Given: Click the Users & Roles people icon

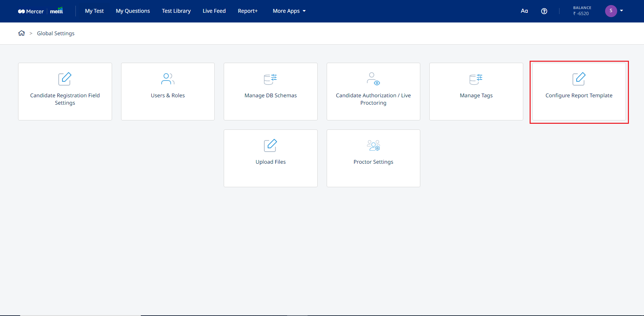Looking at the screenshot, I should 168,79.
